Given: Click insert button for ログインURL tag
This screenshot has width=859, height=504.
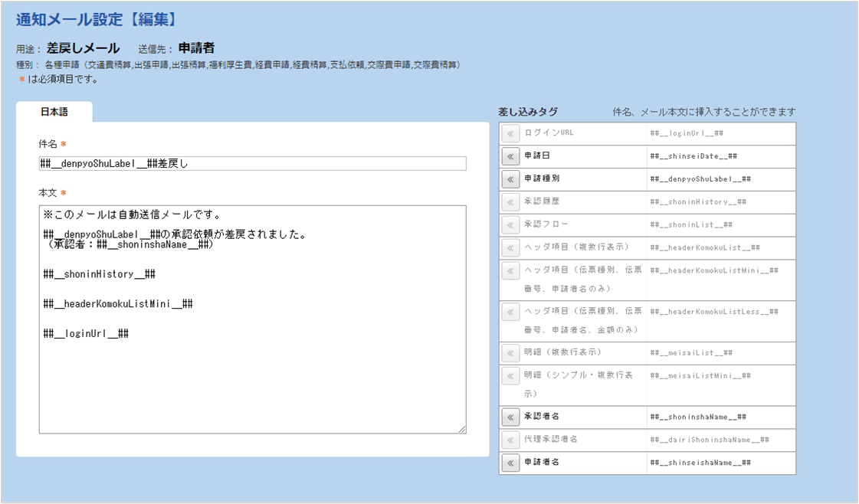Looking at the screenshot, I should tap(510, 133).
